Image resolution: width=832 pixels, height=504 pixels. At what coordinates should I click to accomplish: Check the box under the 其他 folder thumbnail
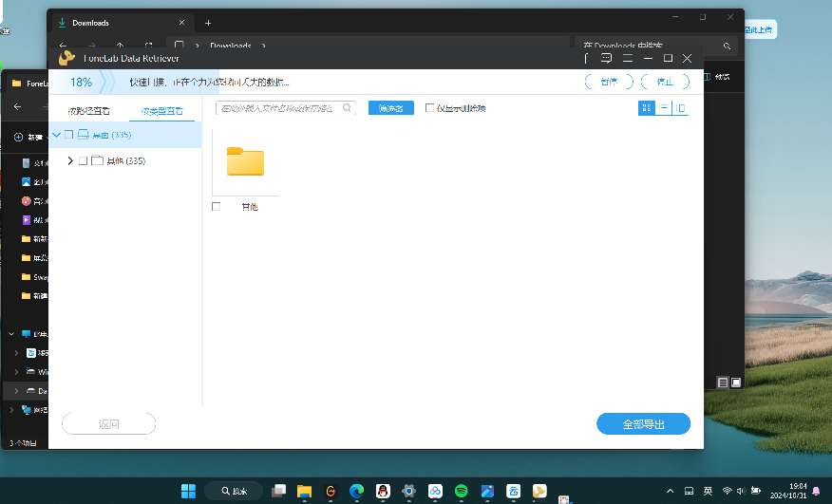tap(216, 206)
